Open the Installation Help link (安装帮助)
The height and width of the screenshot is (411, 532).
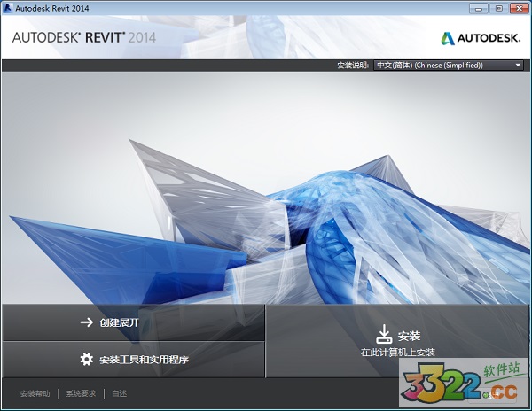click(35, 393)
